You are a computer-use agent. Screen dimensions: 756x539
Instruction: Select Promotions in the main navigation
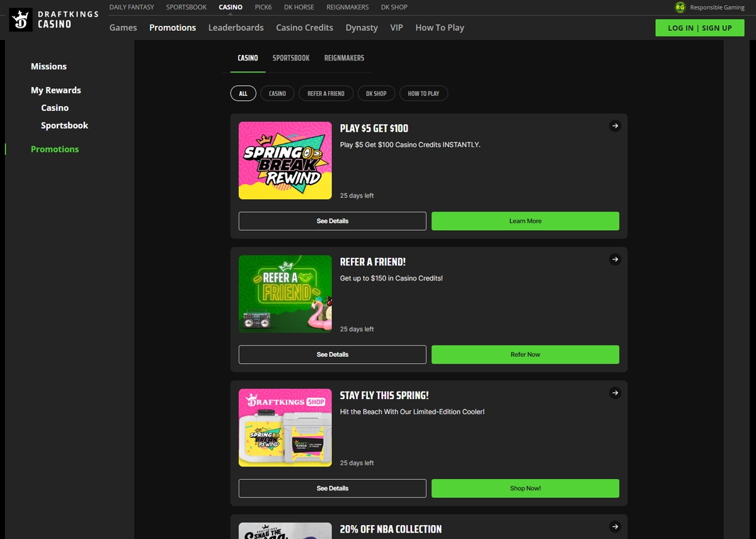tap(173, 28)
